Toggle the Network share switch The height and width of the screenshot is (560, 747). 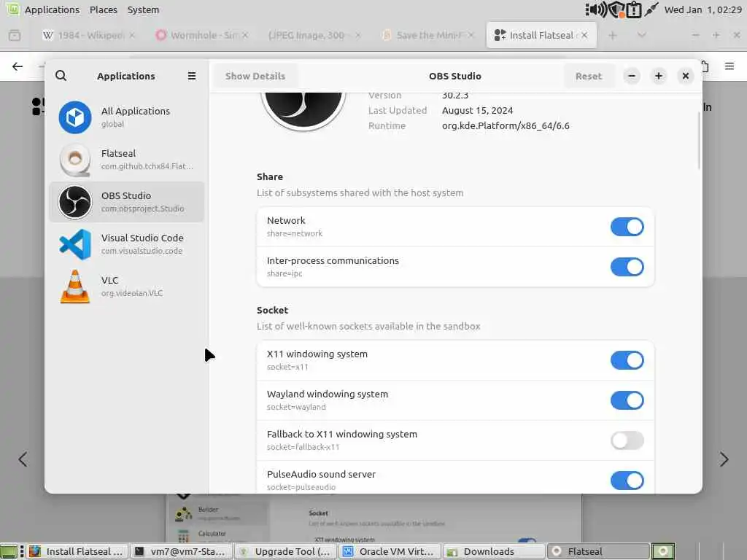627,227
